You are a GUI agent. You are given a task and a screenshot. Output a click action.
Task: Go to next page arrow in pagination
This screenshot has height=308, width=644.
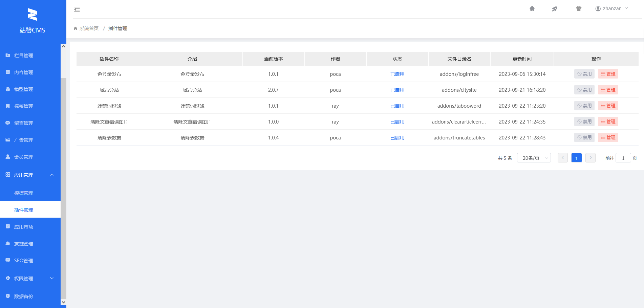[x=591, y=158]
